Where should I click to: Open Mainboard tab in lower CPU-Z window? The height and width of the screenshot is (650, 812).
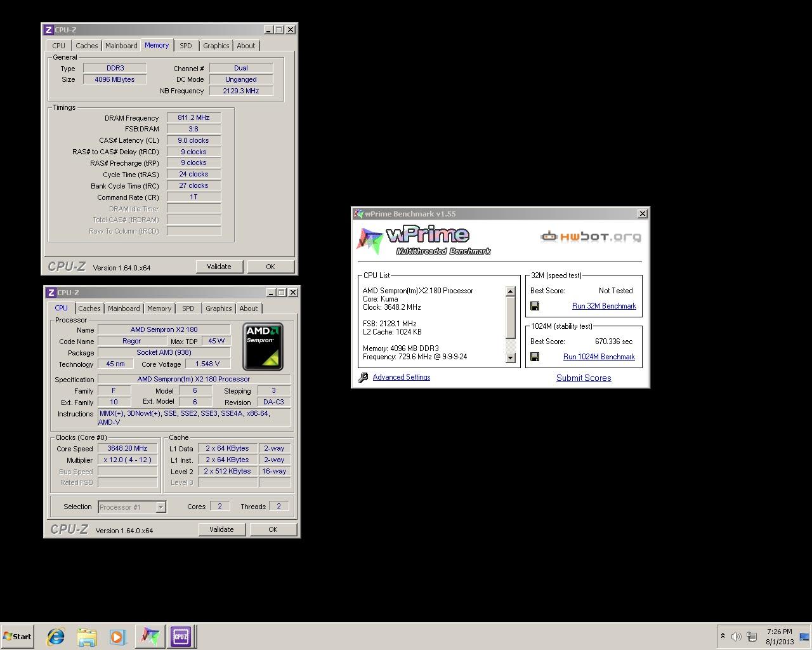[124, 308]
